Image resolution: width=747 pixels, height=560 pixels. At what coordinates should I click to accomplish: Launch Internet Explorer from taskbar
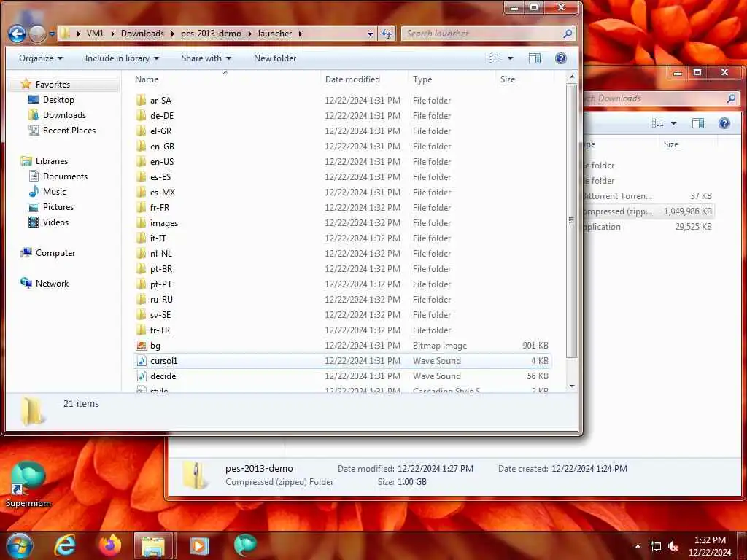click(x=65, y=545)
